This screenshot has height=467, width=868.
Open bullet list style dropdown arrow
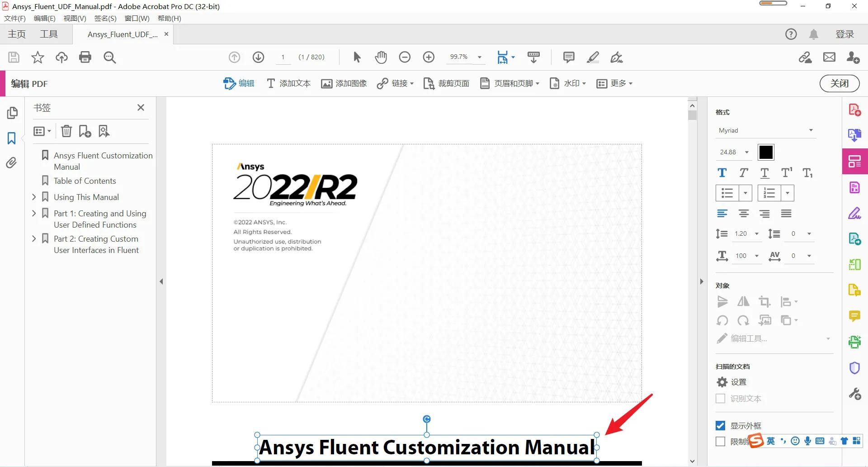click(x=745, y=193)
